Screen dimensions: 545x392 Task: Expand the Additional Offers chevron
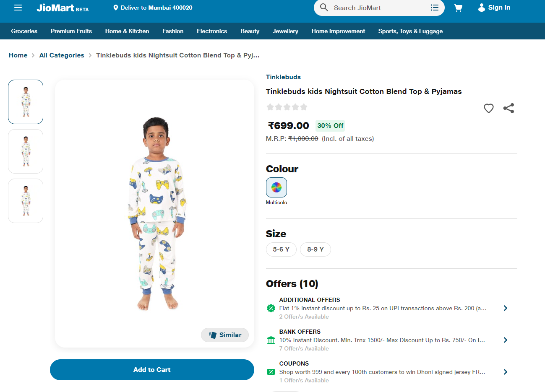(x=506, y=308)
